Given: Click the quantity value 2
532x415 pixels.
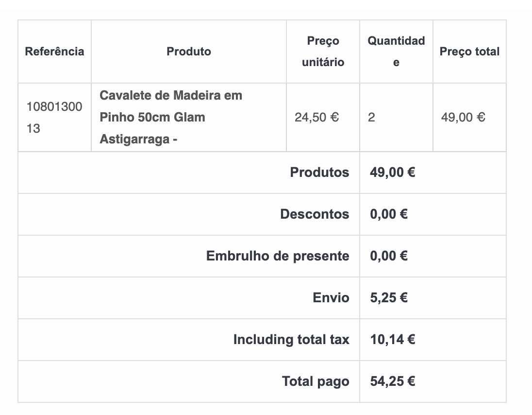Looking at the screenshot, I should 371,118.
